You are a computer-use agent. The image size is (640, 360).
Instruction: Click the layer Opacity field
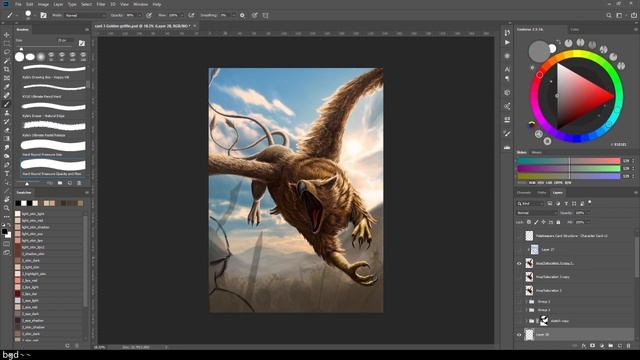coord(580,213)
